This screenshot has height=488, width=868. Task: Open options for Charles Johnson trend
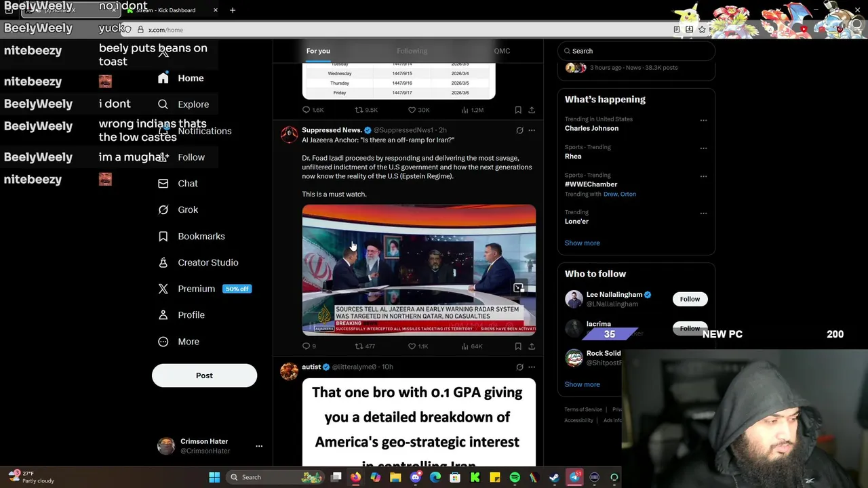click(703, 121)
